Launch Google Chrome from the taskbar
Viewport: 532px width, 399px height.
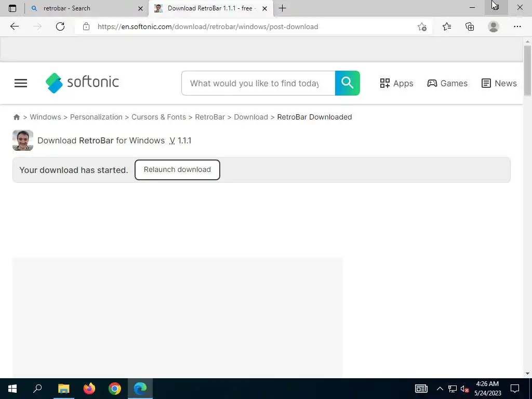click(115, 389)
